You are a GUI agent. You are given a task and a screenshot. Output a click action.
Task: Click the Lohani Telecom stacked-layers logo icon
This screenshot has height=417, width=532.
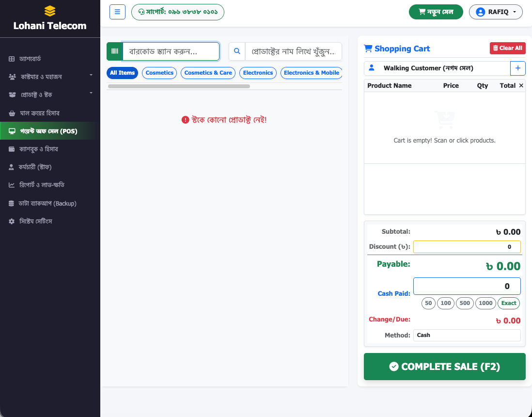click(x=50, y=11)
